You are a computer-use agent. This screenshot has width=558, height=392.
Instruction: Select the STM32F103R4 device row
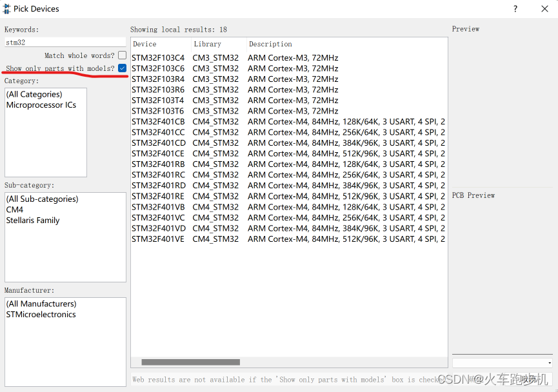tap(288, 79)
